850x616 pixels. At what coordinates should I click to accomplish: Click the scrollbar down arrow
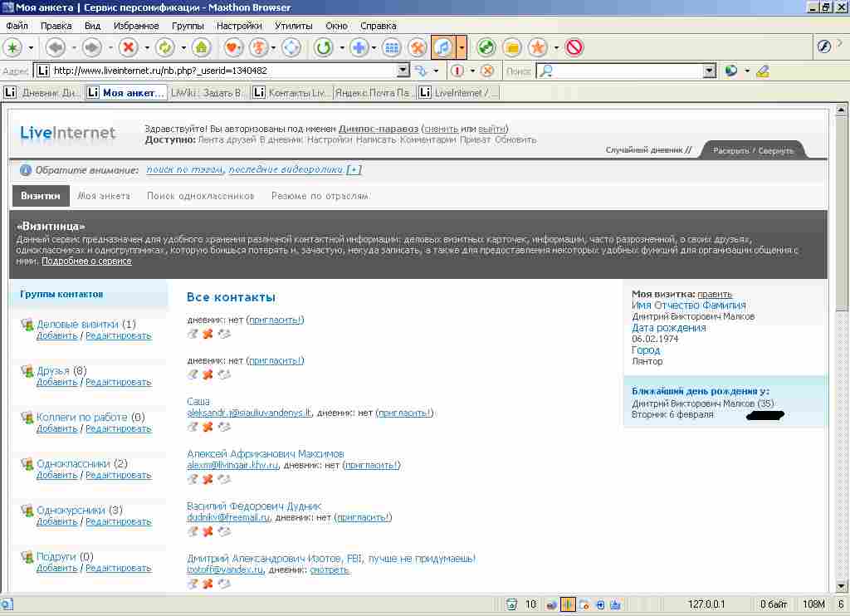point(840,586)
